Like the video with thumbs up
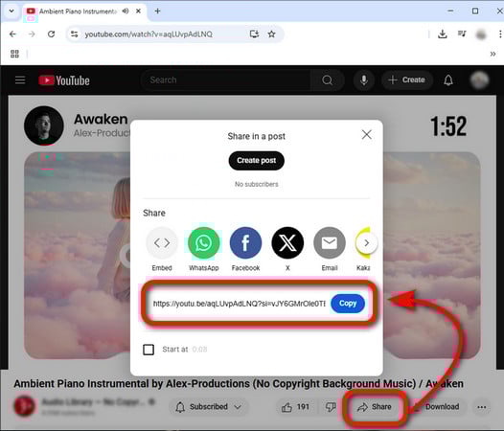 pos(295,407)
